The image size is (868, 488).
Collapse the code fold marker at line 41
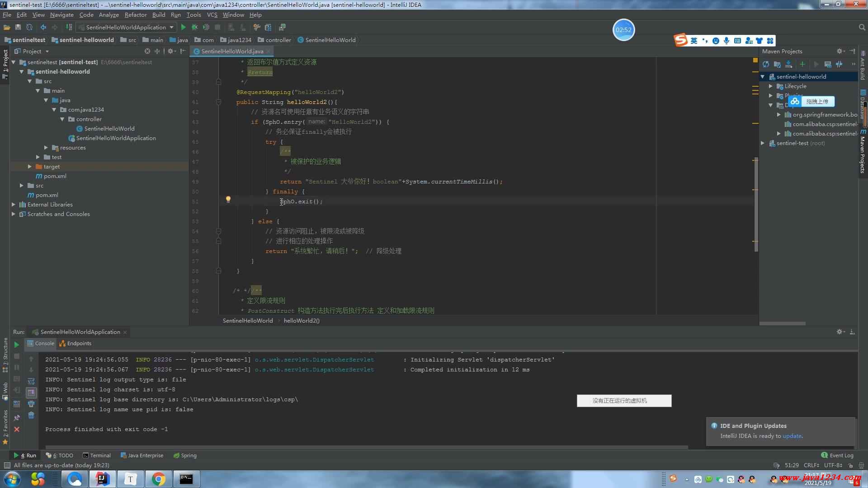218,102
